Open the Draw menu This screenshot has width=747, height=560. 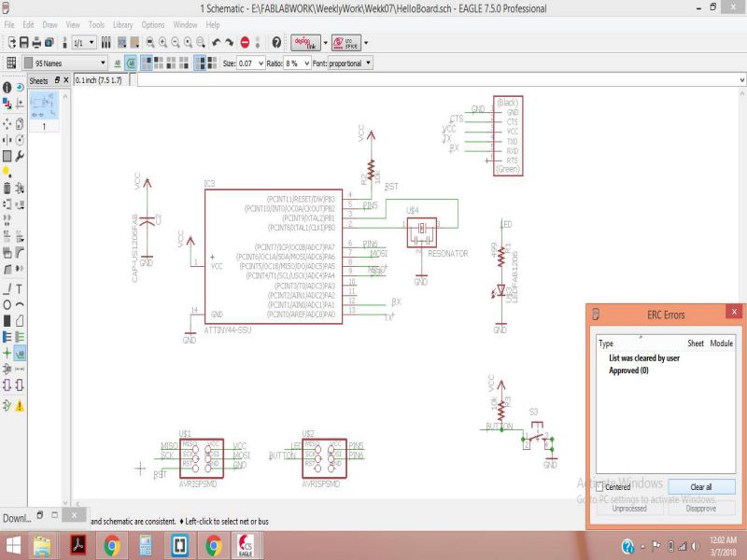(x=49, y=24)
